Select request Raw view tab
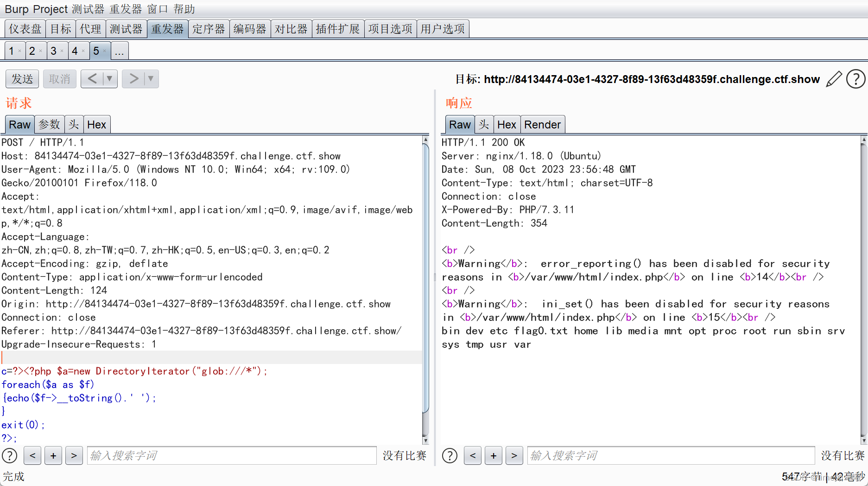This screenshot has height=486, width=868. coord(19,124)
